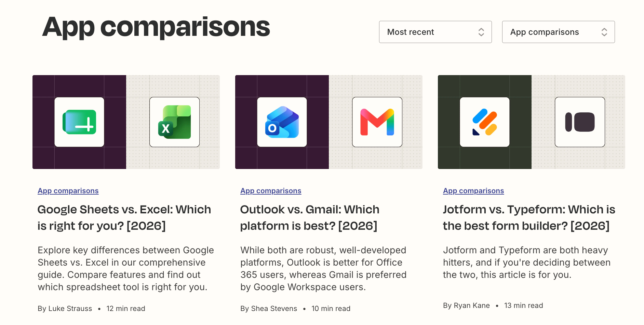Click the 10 min read label
This screenshot has width=644, height=325.
click(331, 309)
